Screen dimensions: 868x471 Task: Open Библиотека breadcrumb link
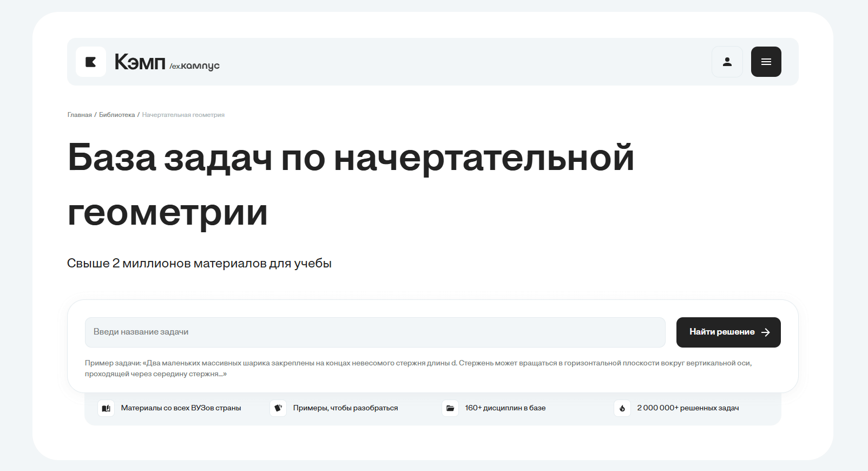(117, 115)
